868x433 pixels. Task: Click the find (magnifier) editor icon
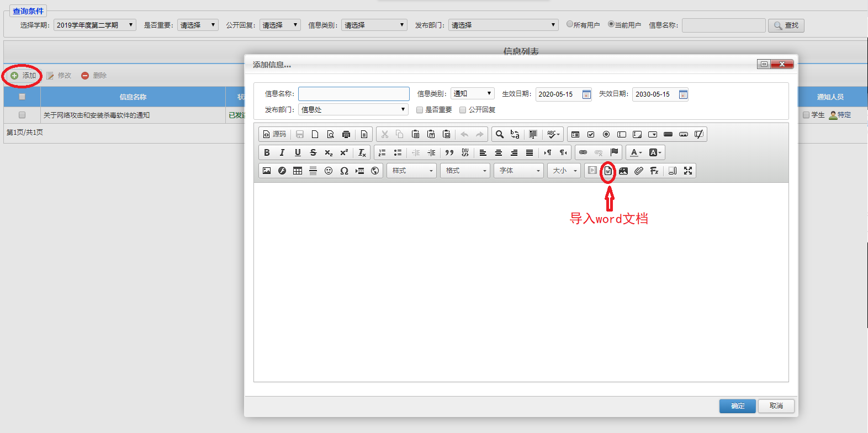[x=499, y=135]
